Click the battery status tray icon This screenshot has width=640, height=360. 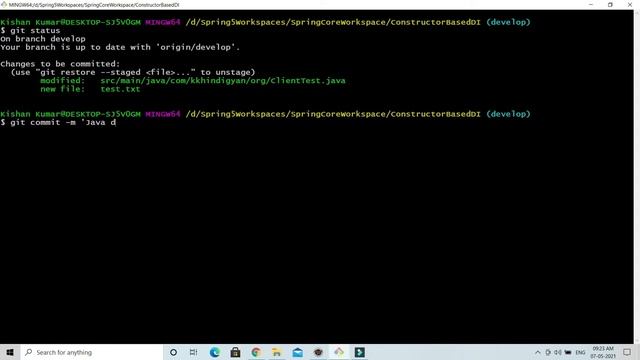coord(568,352)
